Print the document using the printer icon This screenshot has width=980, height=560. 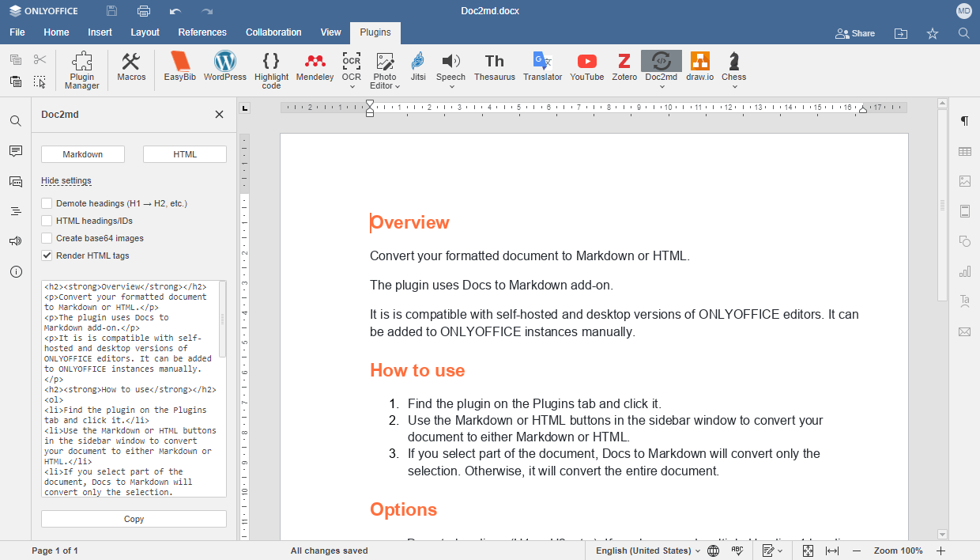click(x=144, y=11)
